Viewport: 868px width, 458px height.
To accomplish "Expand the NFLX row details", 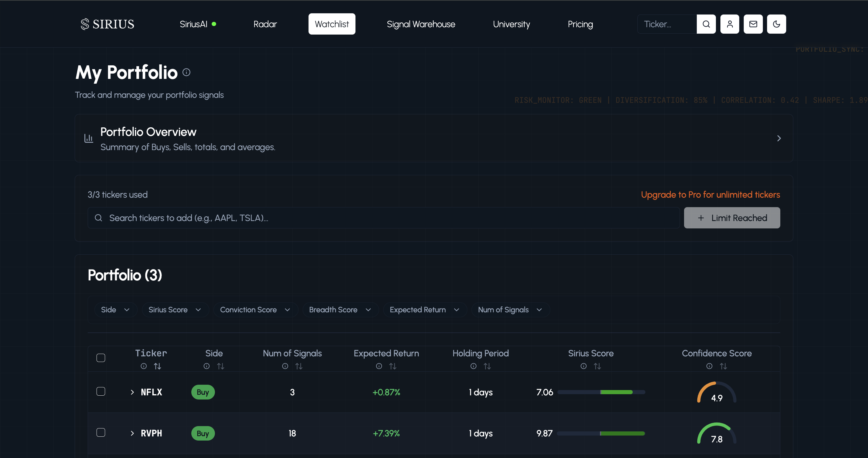I will [132, 392].
